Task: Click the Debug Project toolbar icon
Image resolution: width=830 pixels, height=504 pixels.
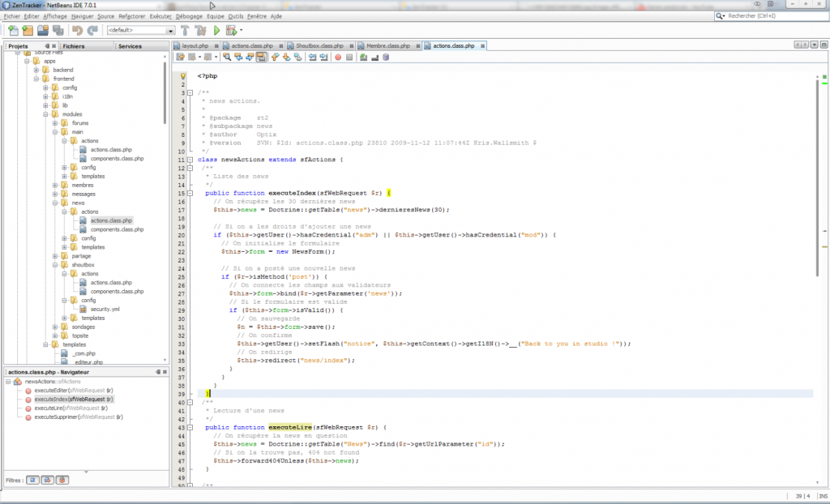Action: [231, 30]
